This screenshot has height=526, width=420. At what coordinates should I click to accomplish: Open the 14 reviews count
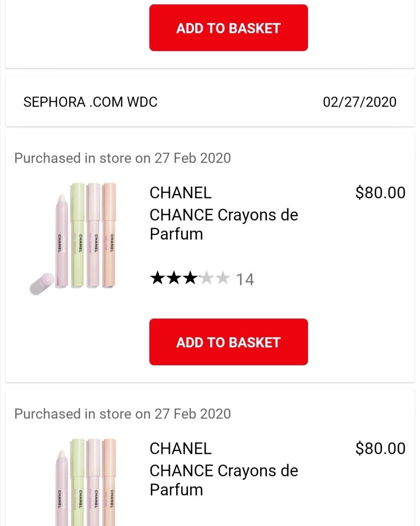[x=245, y=279]
